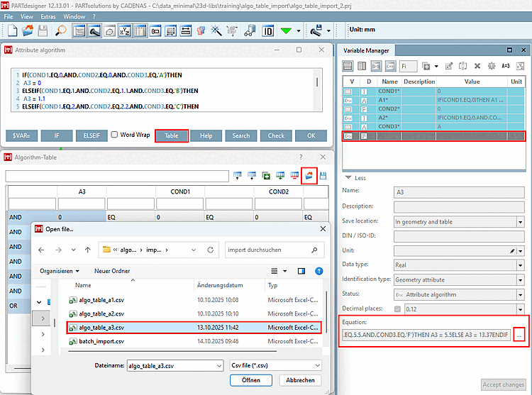532x395 pixels.
Task: Open the Csv file type filter dropdown
Action: pyautogui.click(x=318, y=365)
